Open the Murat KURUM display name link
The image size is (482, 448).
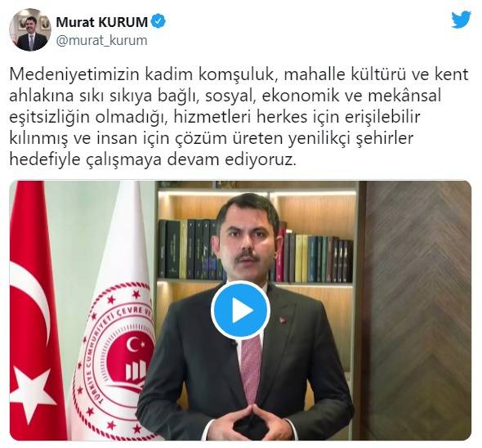102,21
